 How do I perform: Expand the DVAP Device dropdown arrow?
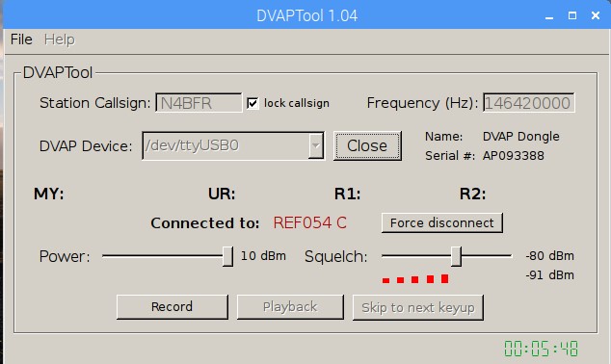316,145
